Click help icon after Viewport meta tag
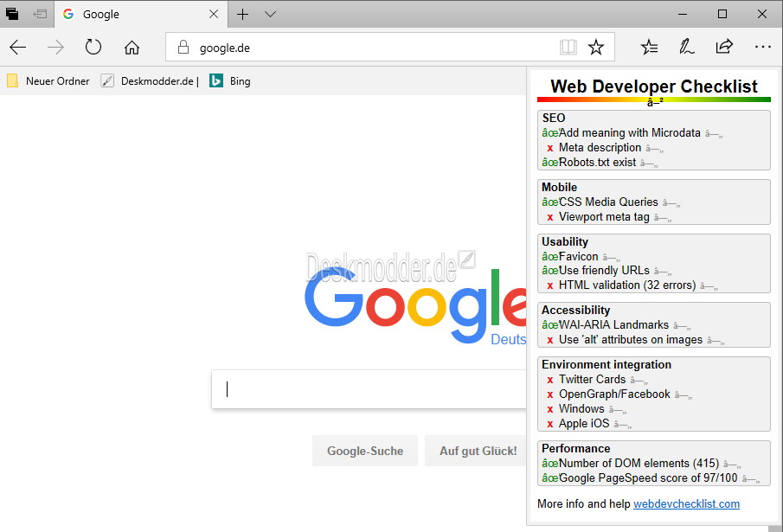This screenshot has height=532, width=783. coord(663,218)
